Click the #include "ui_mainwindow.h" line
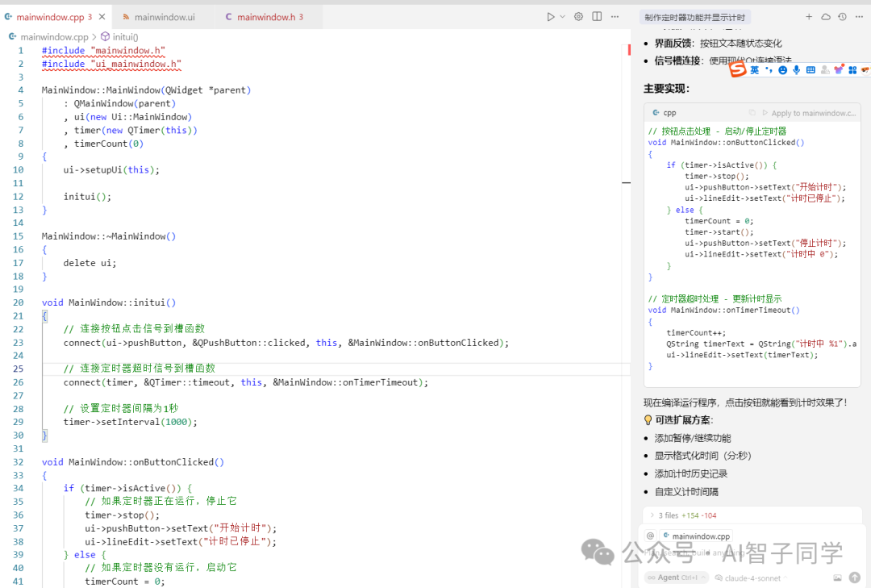Image resolution: width=871 pixels, height=588 pixels. point(111,64)
